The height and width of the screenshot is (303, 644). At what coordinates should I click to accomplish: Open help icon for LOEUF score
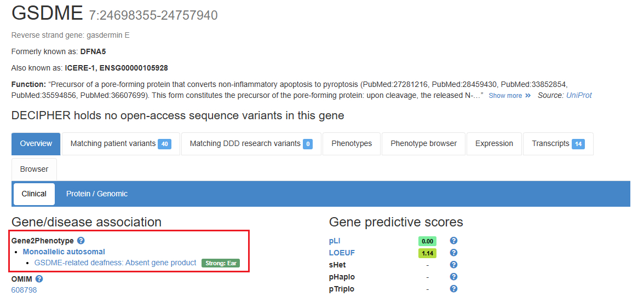[453, 253]
